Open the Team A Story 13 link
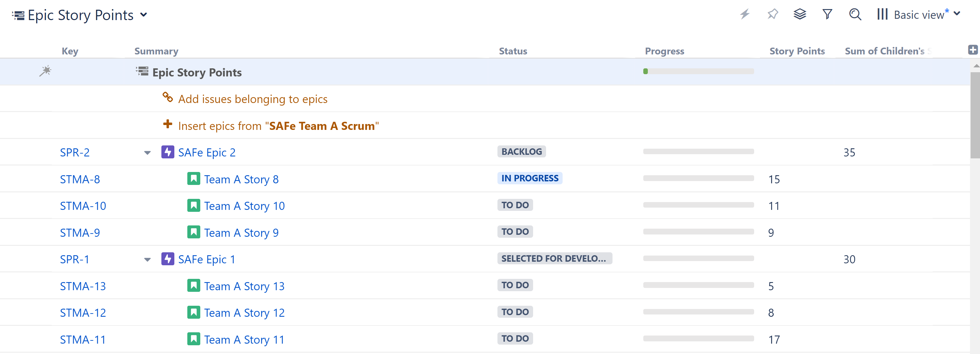The height and width of the screenshot is (354, 980). [244, 286]
